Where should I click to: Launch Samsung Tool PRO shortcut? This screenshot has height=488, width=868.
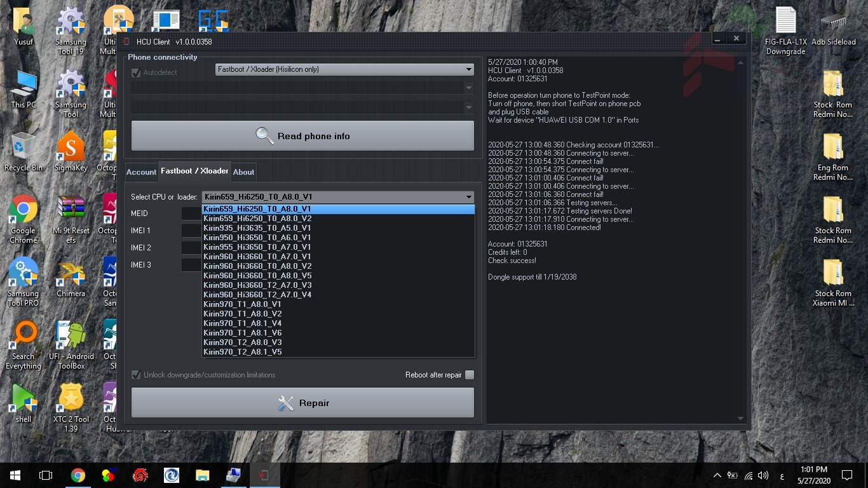click(x=24, y=282)
